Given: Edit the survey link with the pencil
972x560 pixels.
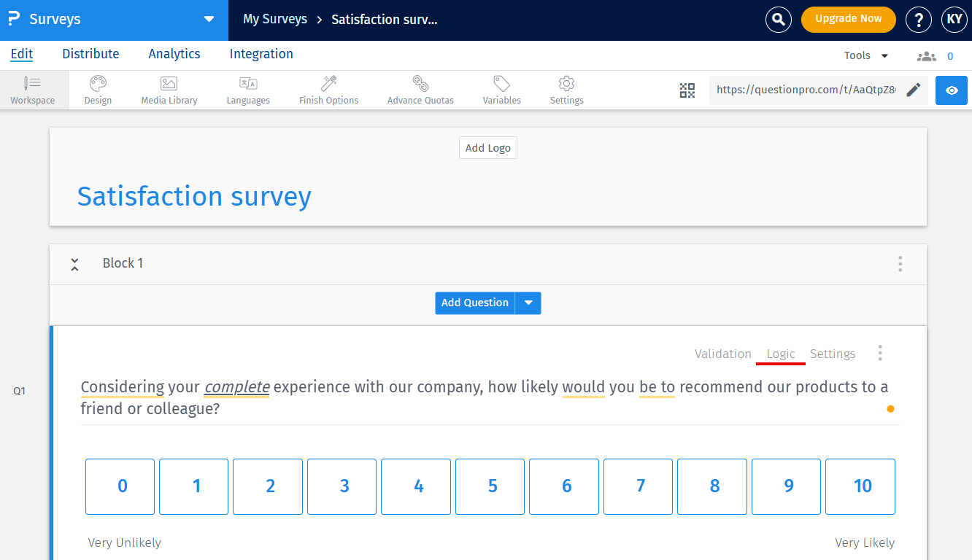Looking at the screenshot, I should coord(913,90).
